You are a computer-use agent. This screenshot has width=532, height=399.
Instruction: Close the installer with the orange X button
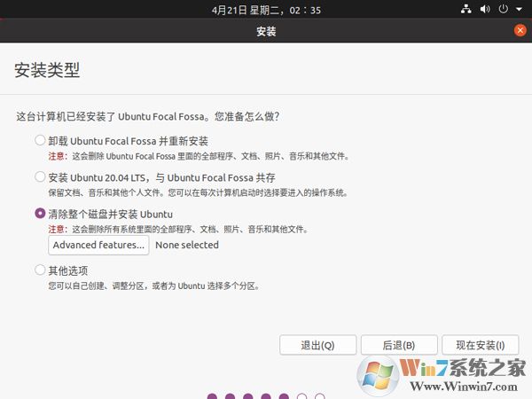520,30
